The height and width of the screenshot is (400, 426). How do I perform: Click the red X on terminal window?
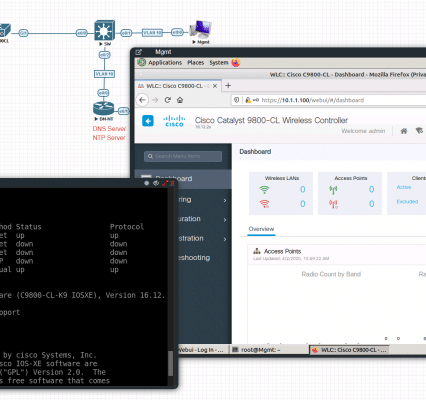(172, 183)
